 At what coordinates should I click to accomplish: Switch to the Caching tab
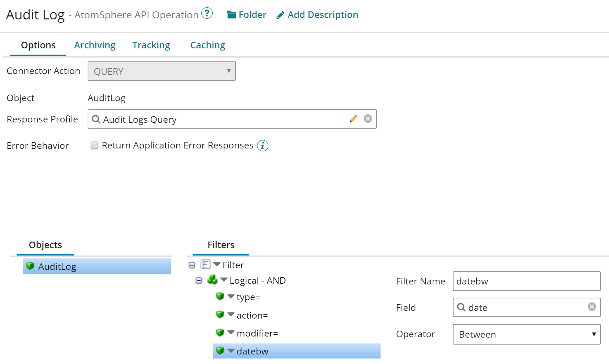pos(207,45)
